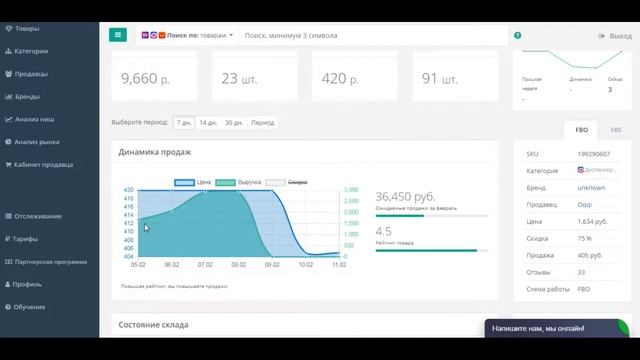Click the 'Динамика продаж' heading

pos(155,152)
